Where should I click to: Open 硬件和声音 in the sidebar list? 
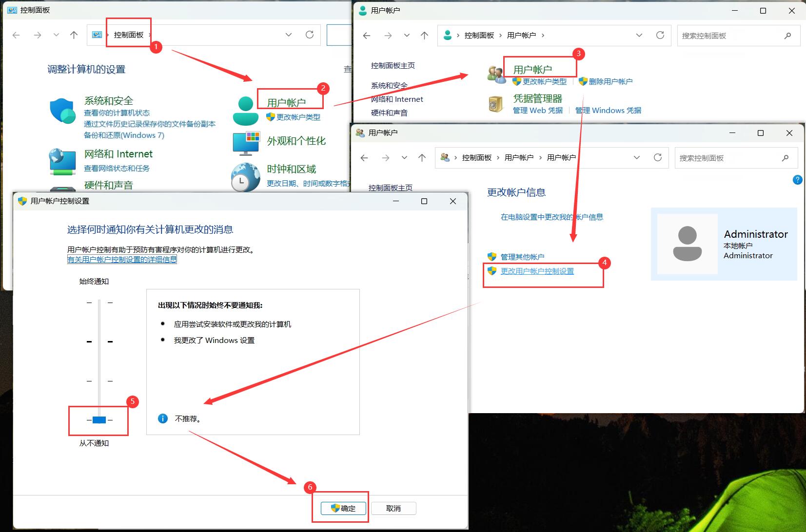[x=389, y=113]
